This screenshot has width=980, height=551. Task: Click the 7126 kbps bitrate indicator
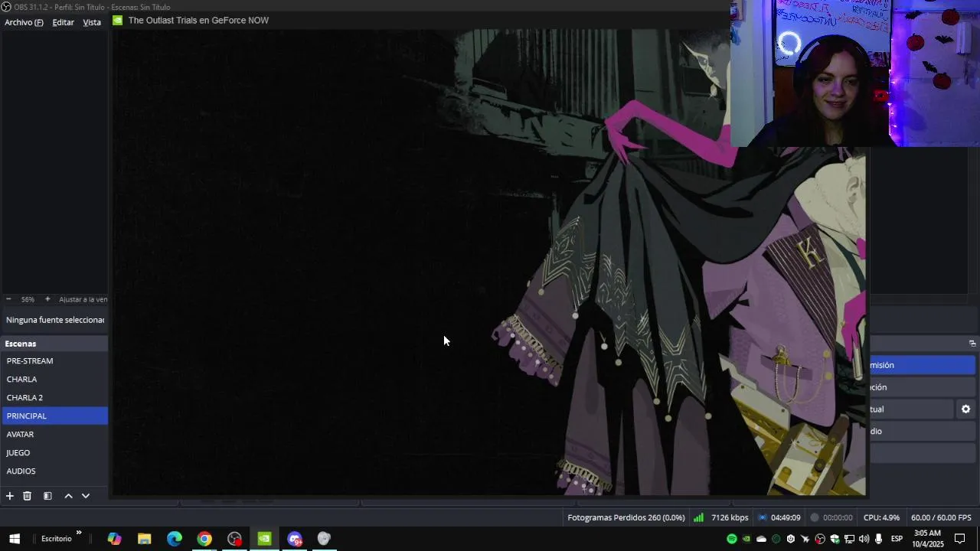(721, 518)
